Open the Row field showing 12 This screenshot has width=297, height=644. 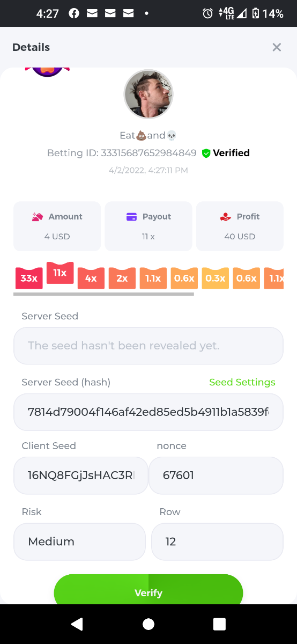click(x=217, y=541)
